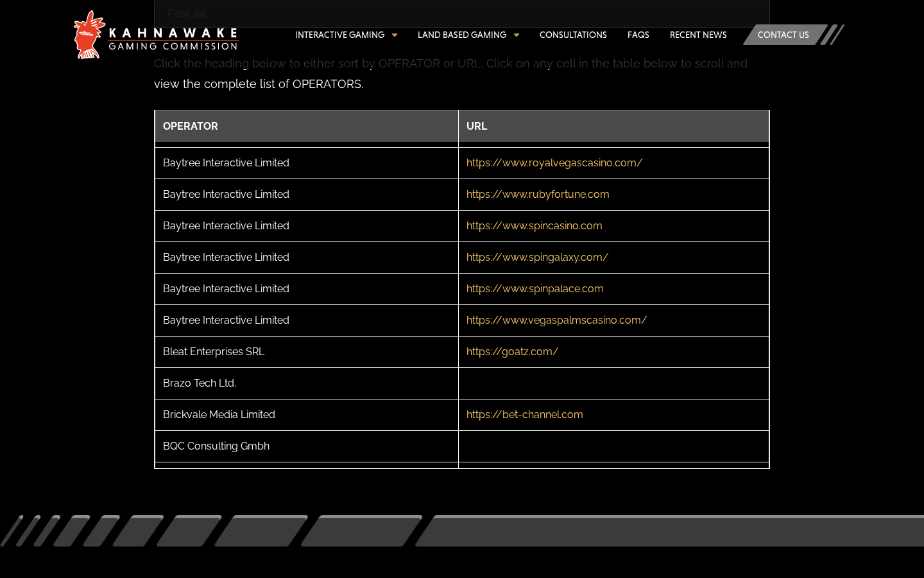Expand the Interactive Gaming dropdown arrow

(x=395, y=35)
